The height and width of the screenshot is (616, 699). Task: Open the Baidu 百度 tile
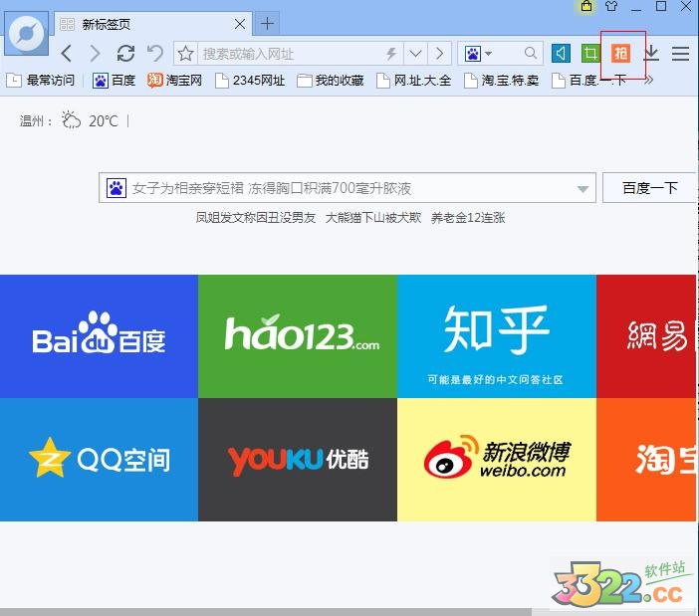(x=99, y=336)
